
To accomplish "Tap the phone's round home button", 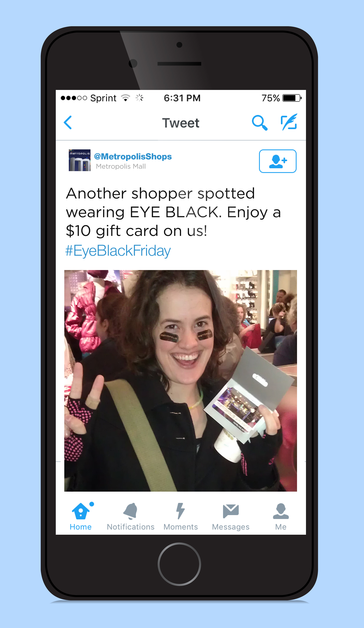I will point(179,564).
